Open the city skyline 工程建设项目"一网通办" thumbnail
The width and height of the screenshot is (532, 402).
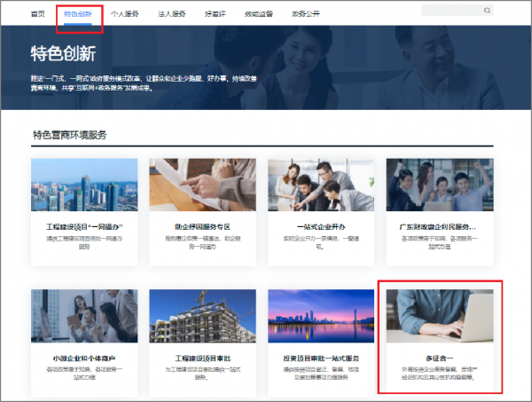click(84, 185)
